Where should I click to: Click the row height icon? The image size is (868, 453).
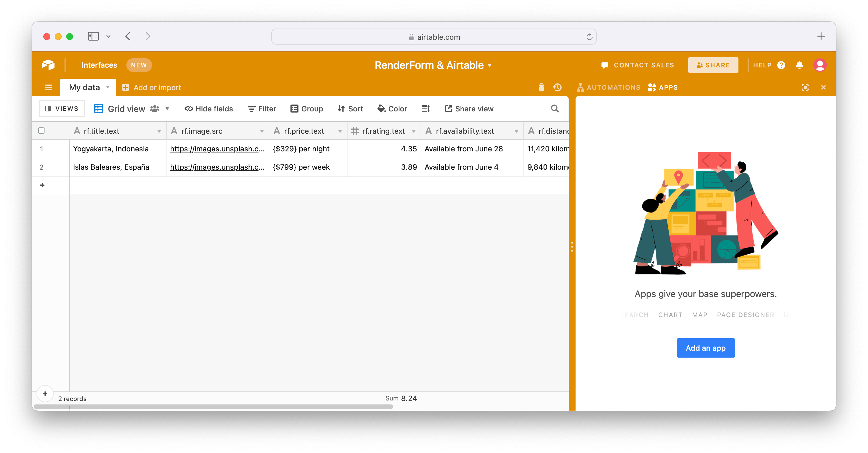(x=426, y=109)
